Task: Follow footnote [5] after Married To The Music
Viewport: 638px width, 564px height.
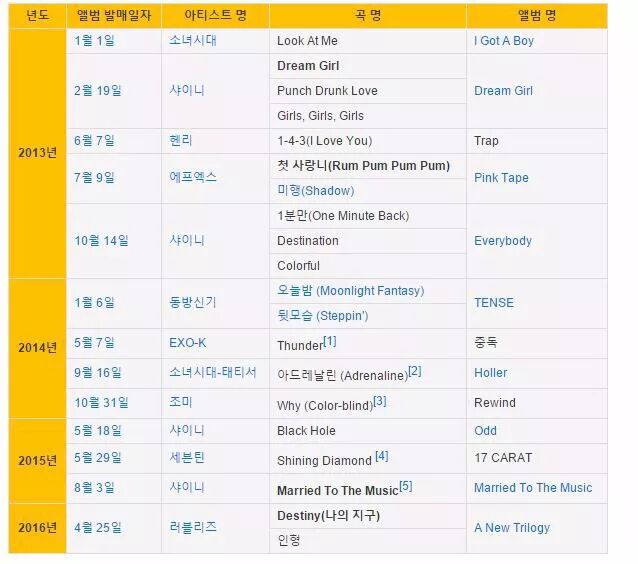Action: [x=406, y=486]
